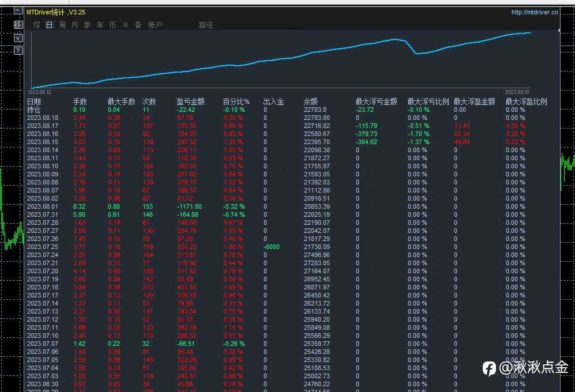Click the balance value 25002.73

(x=317, y=376)
